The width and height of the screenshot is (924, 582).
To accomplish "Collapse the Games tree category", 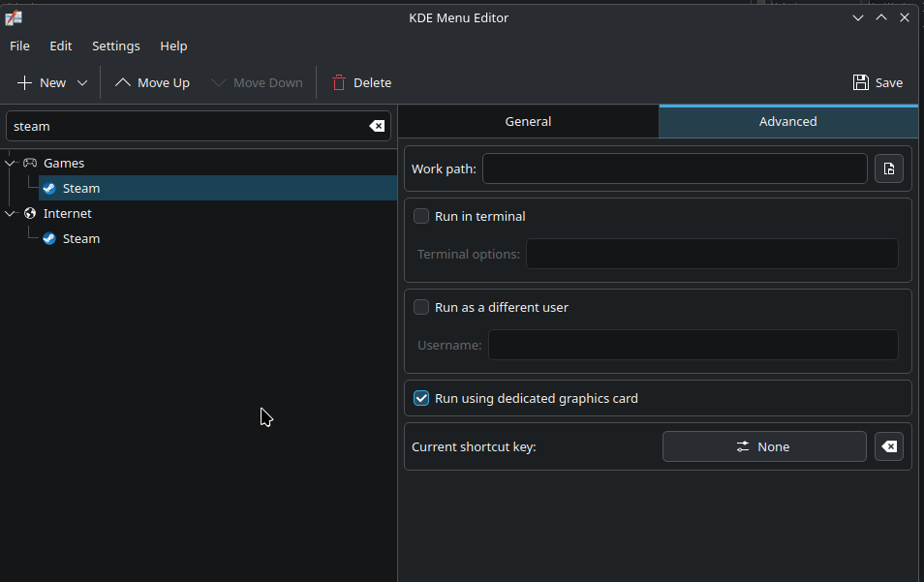I will click(10, 163).
